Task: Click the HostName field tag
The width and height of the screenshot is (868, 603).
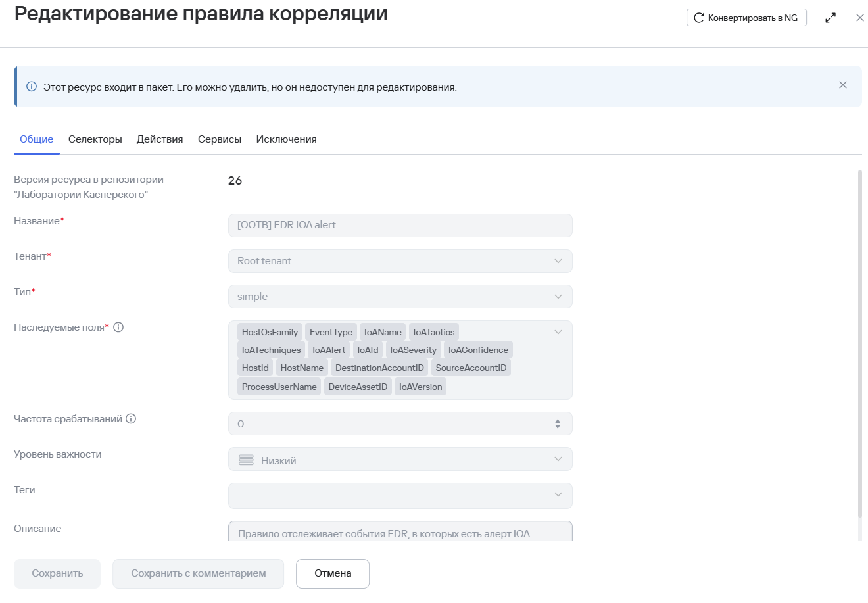Action: click(x=302, y=368)
